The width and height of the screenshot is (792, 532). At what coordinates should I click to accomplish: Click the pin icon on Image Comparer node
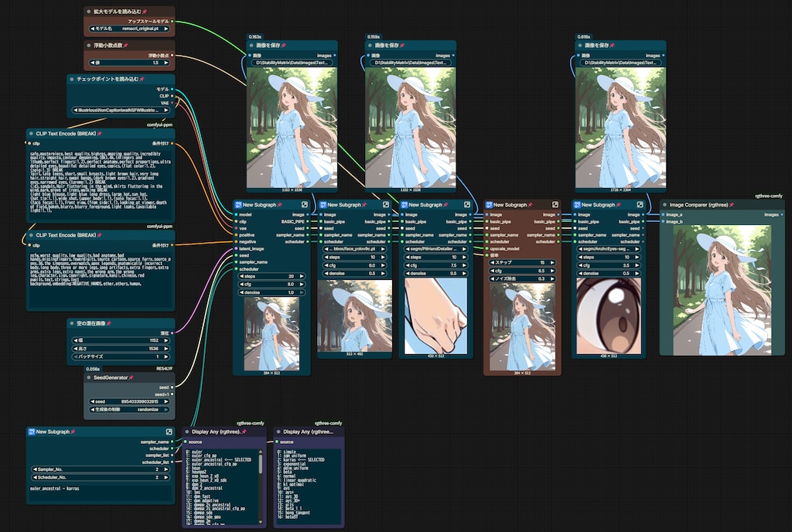click(x=732, y=204)
